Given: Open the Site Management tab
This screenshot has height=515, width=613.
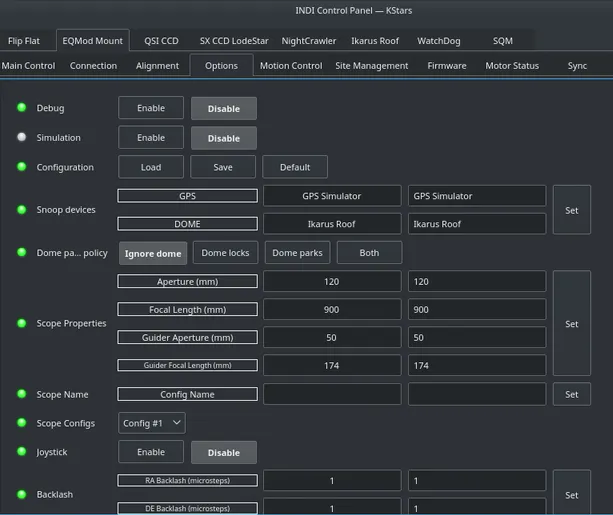Looking at the screenshot, I should 372,66.
